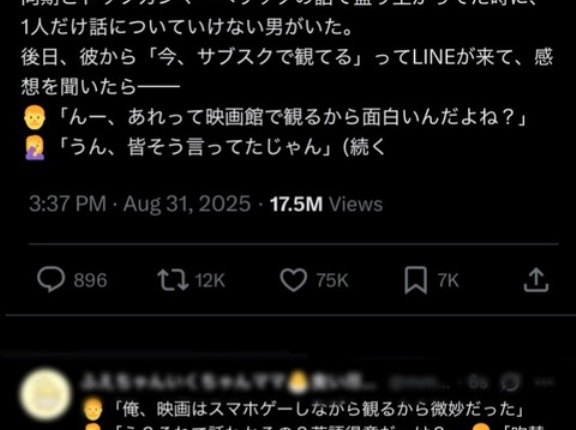The width and height of the screenshot is (576, 430).
Task: Open the blurred reply author's avatar
Action: tap(46, 394)
